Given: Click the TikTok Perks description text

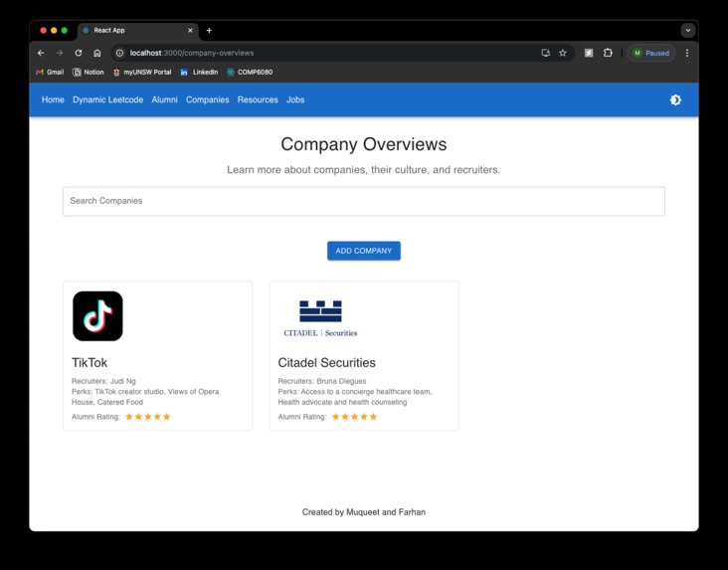Looking at the screenshot, I should point(145,397).
